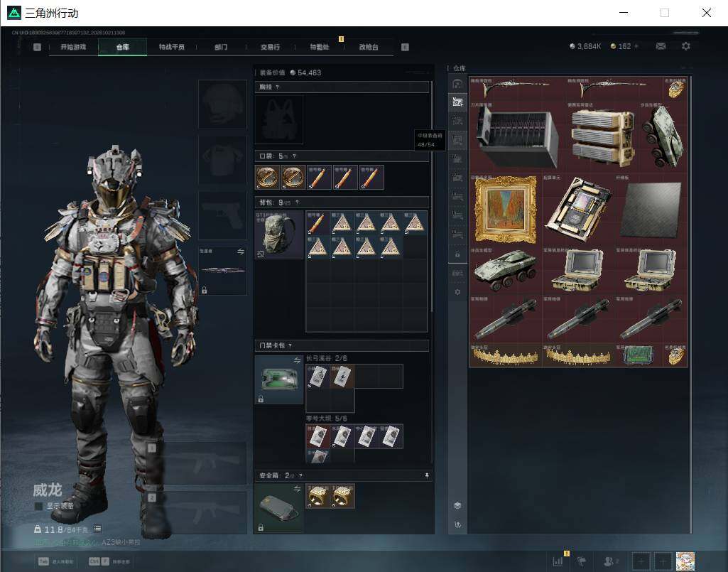728x572 pixels.
Task: Click the weight details list icon
Action: pos(97,529)
